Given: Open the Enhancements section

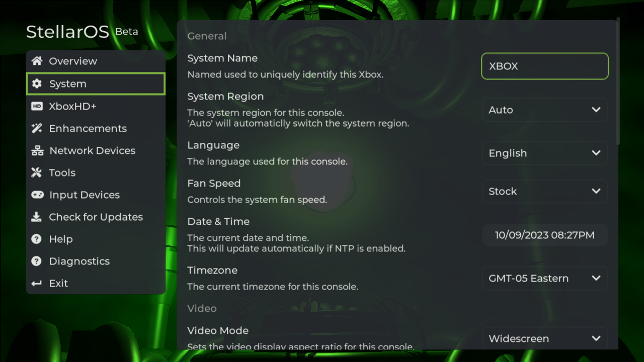Looking at the screenshot, I should point(96,128).
